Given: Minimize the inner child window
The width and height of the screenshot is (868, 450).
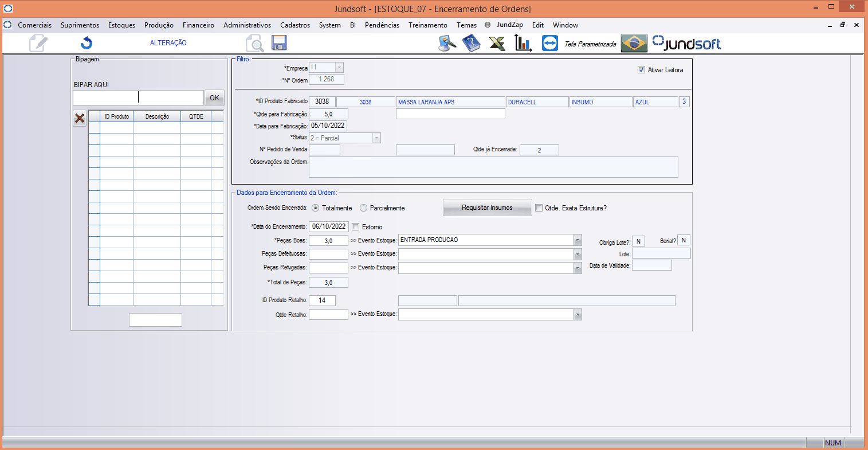Looking at the screenshot, I should pos(830,25).
